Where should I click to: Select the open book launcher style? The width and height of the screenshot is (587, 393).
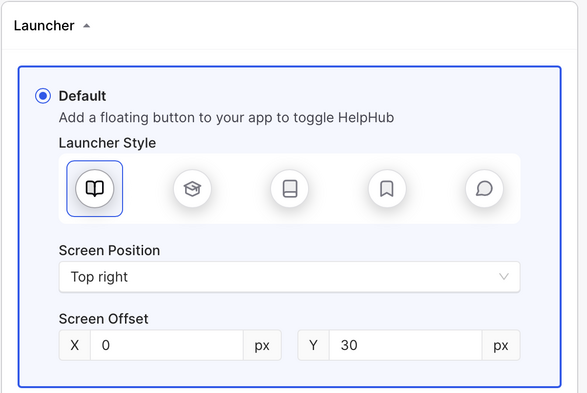(x=95, y=189)
